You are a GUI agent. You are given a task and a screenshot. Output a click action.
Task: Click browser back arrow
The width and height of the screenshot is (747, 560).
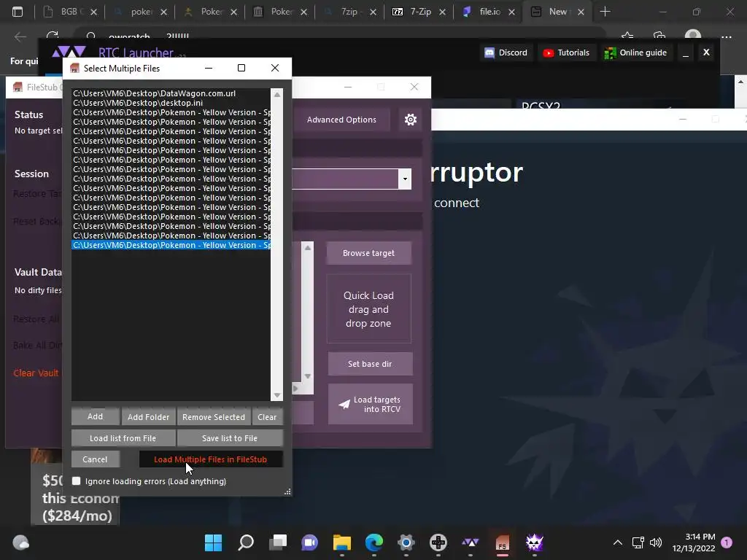[x=20, y=36]
